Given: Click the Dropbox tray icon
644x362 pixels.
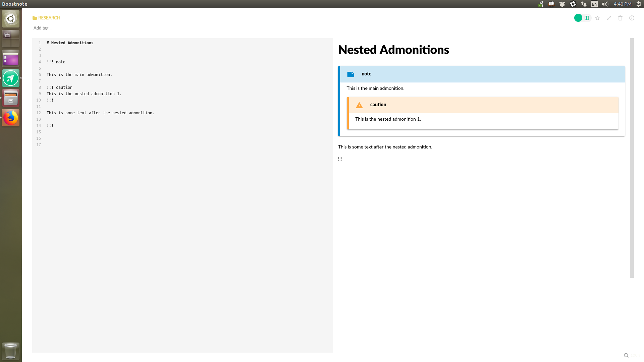Looking at the screenshot, I should click(562, 4).
